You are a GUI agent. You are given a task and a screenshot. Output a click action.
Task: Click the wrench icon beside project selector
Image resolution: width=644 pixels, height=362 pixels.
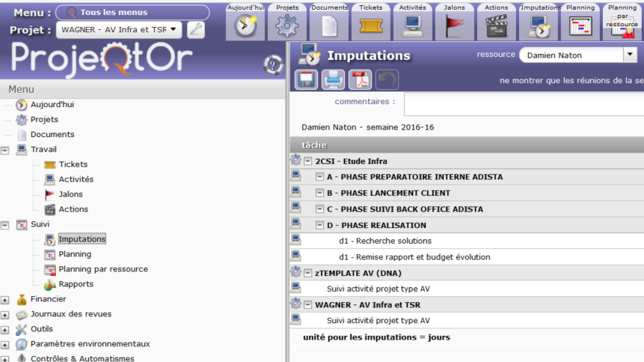point(195,30)
